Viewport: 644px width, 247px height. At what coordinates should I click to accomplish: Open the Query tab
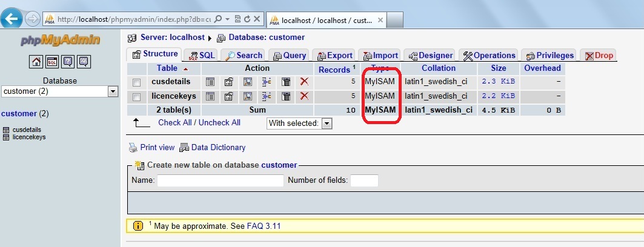pyautogui.click(x=290, y=55)
